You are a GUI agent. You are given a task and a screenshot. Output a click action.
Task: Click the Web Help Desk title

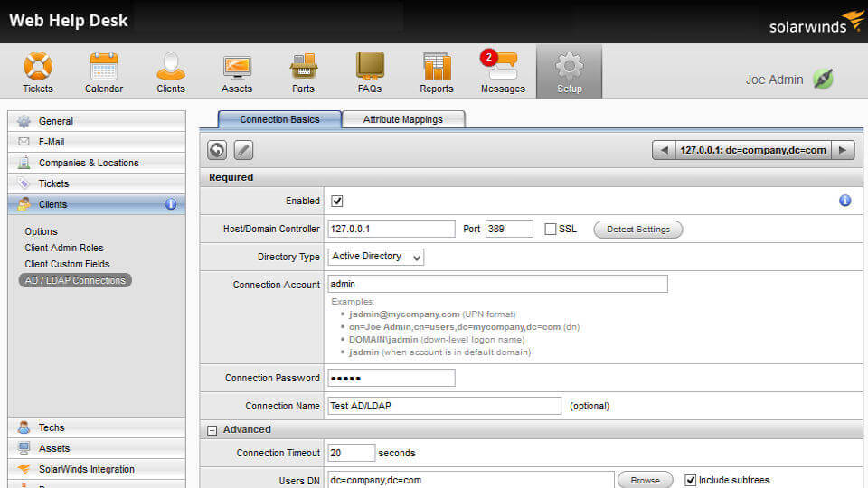click(69, 21)
